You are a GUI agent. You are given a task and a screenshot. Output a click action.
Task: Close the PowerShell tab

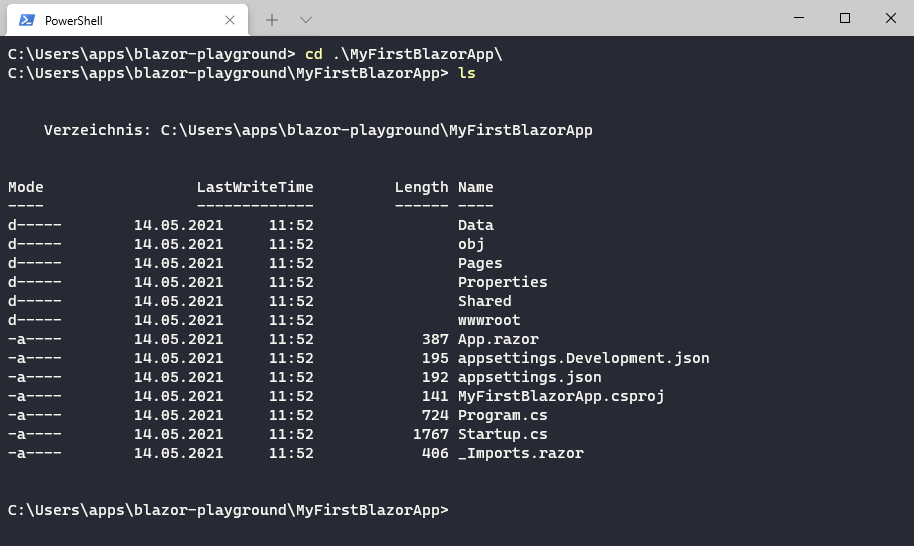coord(231,20)
